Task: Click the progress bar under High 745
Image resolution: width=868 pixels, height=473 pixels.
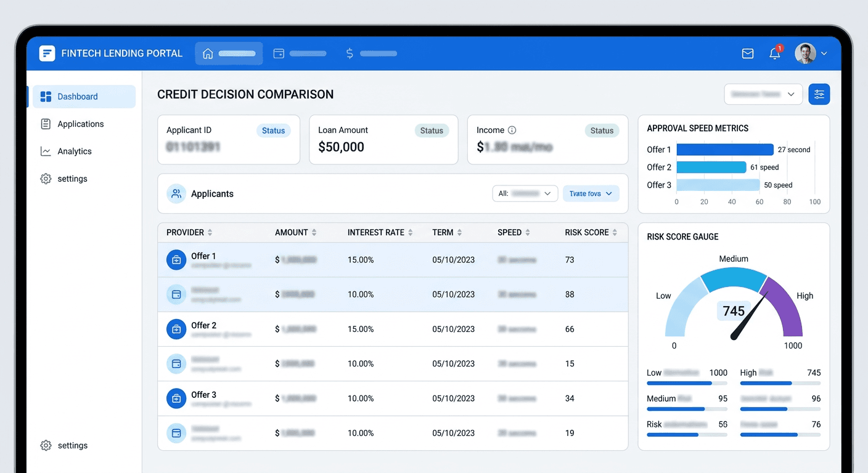Action: [780, 383]
